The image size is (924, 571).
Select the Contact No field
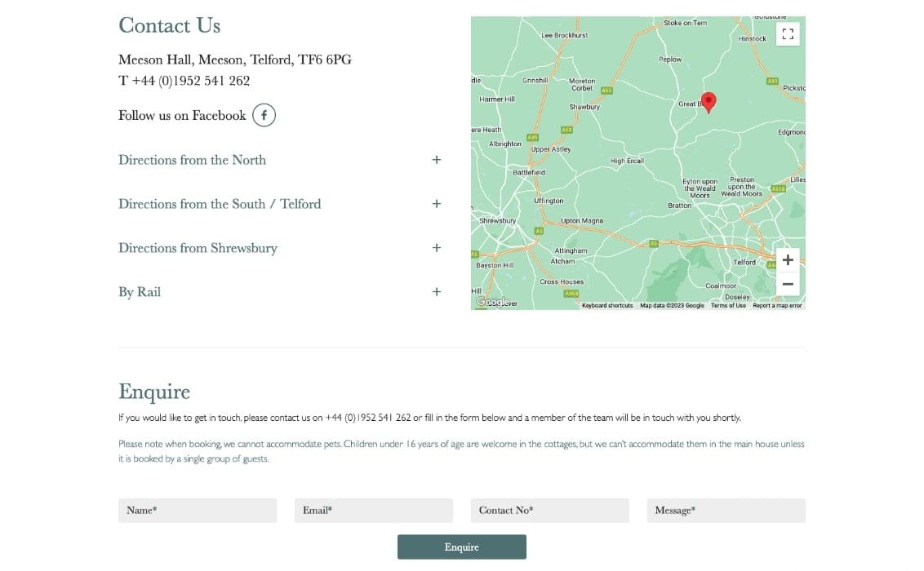550,511
